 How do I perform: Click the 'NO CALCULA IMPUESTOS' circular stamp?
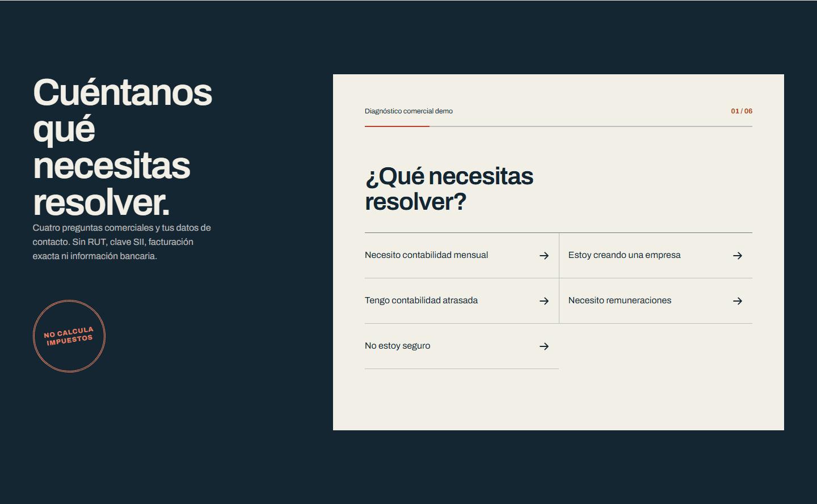click(x=69, y=336)
